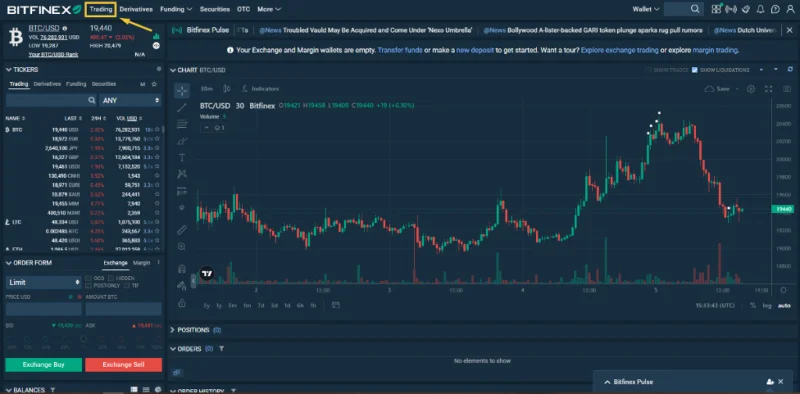Open the user account icon

[790, 9]
